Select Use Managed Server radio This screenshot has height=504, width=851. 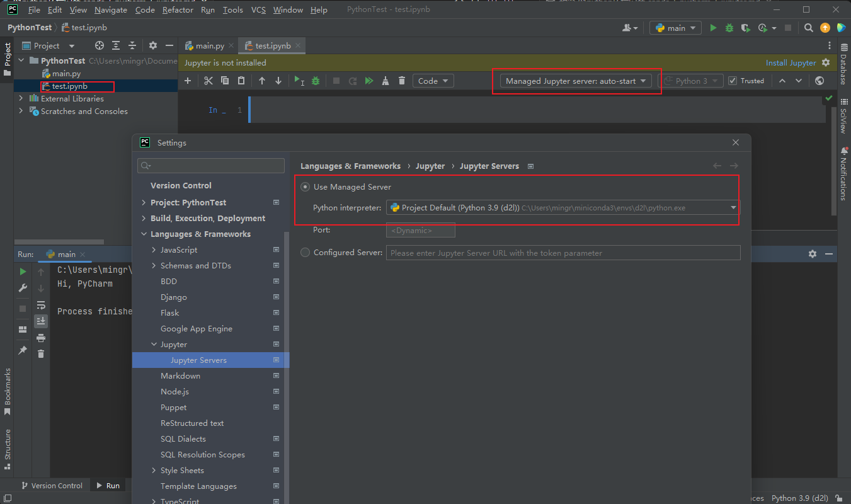[x=306, y=186]
